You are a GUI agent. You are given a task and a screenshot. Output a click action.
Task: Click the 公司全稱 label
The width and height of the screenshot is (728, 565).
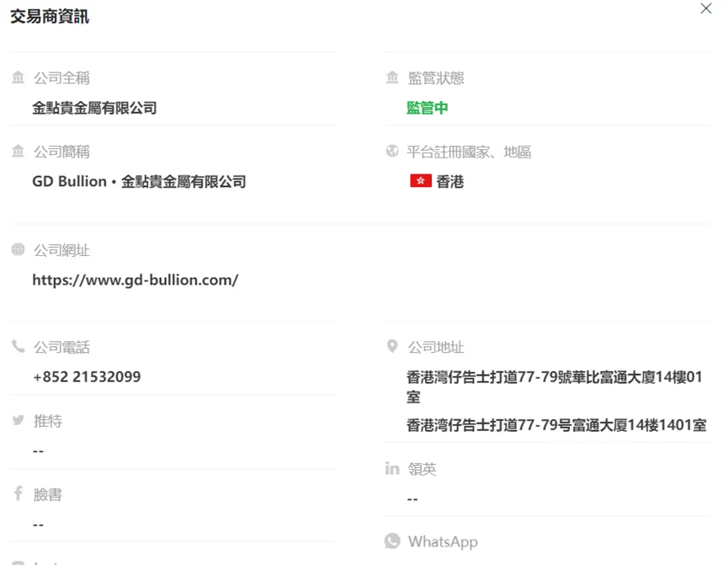[61, 77]
